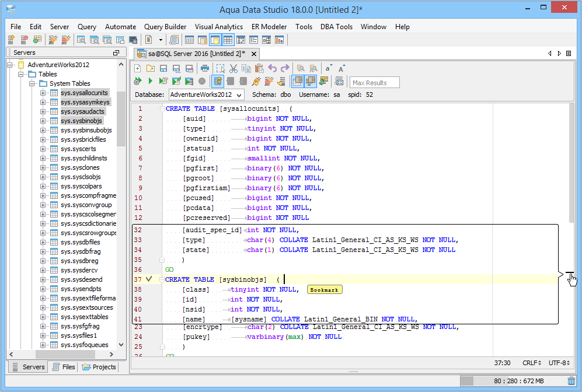Viewport: 582px width, 392px height.
Task: Expand the sys.sysallocunits table node
Action: 43,93
